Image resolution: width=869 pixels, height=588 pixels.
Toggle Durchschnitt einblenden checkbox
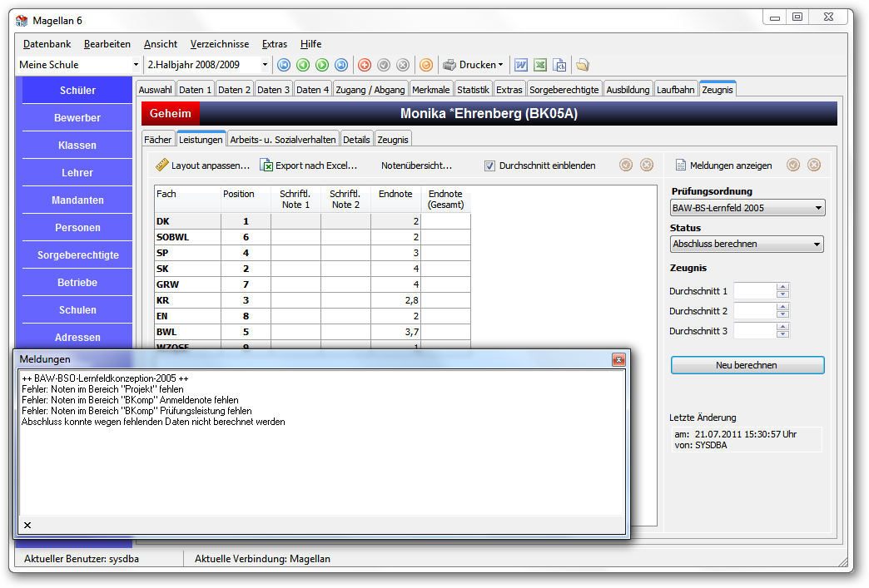point(490,166)
